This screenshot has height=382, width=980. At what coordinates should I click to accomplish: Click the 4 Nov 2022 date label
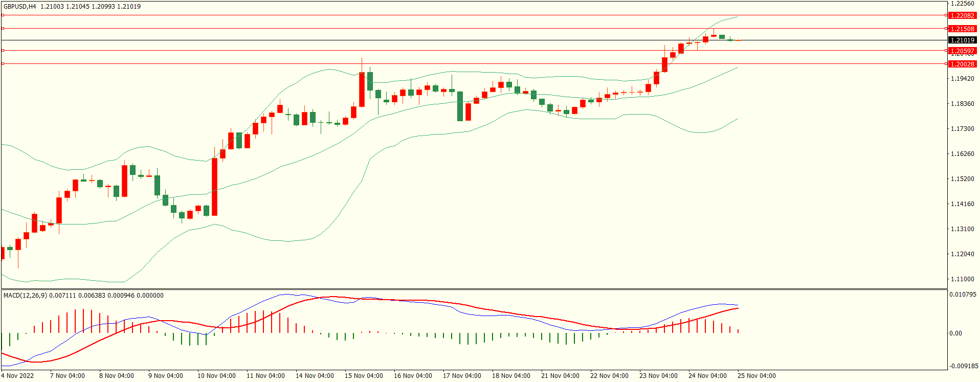pyautogui.click(x=17, y=376)
